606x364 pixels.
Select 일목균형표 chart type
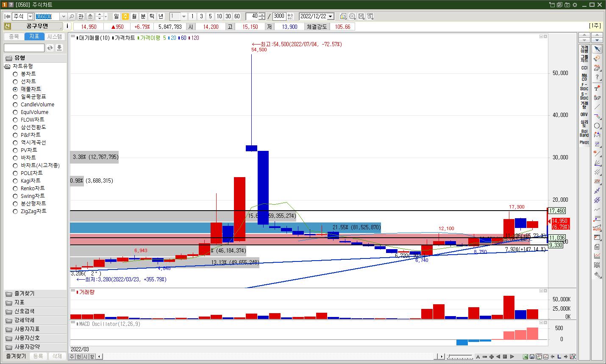[30, 97]
